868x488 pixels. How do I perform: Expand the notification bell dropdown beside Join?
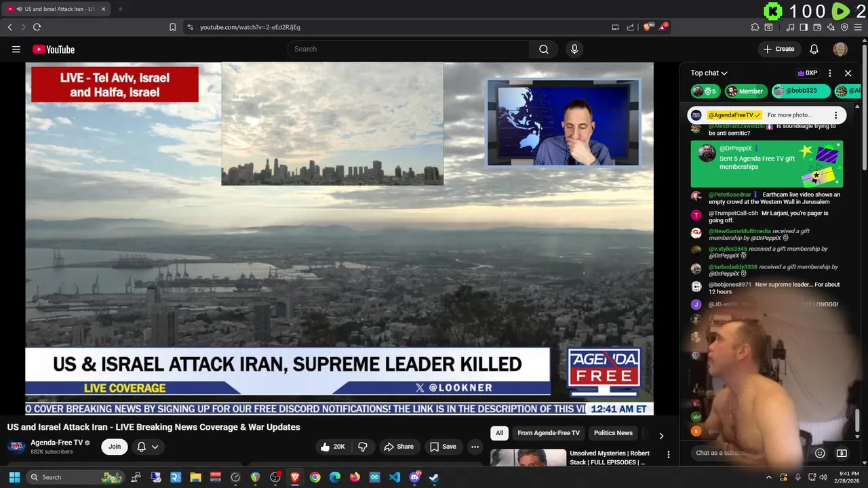tap(148, 447)
